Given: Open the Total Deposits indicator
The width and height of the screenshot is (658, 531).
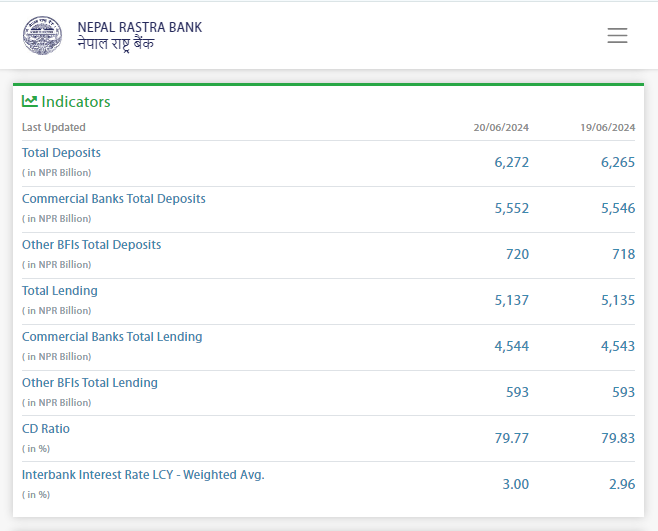Looking at the screenshot, I should 61,153.
